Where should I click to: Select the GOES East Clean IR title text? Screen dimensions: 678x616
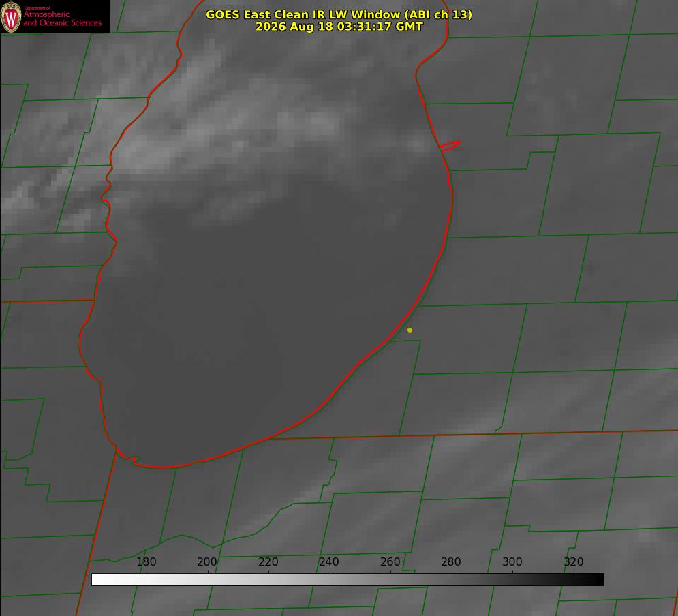click(x=339, y=14)
